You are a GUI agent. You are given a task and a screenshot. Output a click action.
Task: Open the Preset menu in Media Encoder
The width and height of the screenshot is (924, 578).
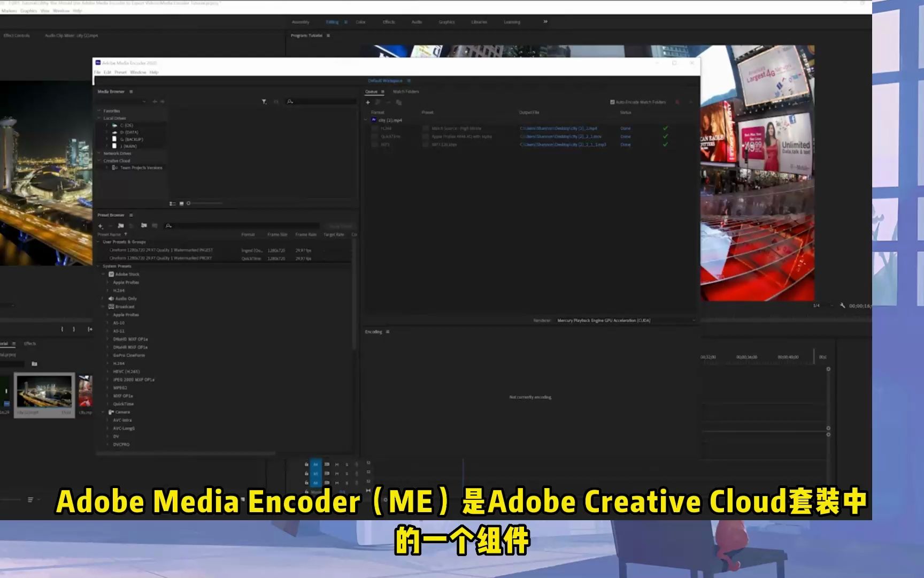(x=121, y=72)
